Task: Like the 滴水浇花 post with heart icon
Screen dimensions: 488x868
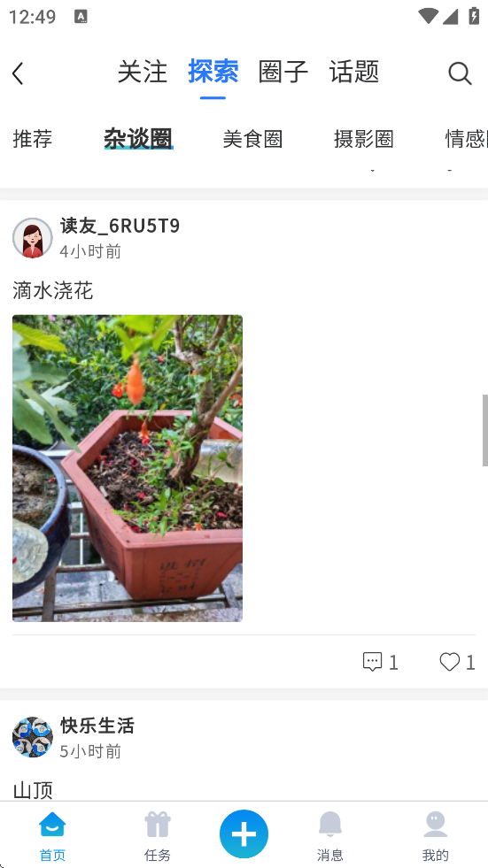Action: pyautogui.click(x=449, y=662)
